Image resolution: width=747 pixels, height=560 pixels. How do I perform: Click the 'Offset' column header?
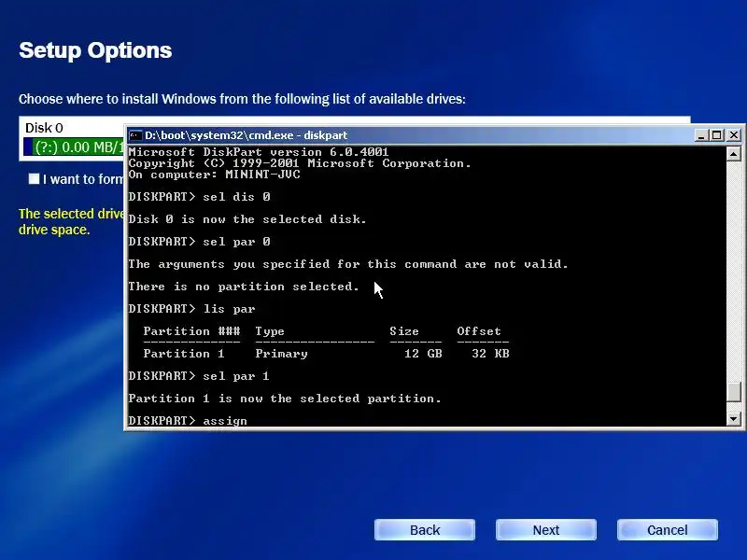point(479,331)
